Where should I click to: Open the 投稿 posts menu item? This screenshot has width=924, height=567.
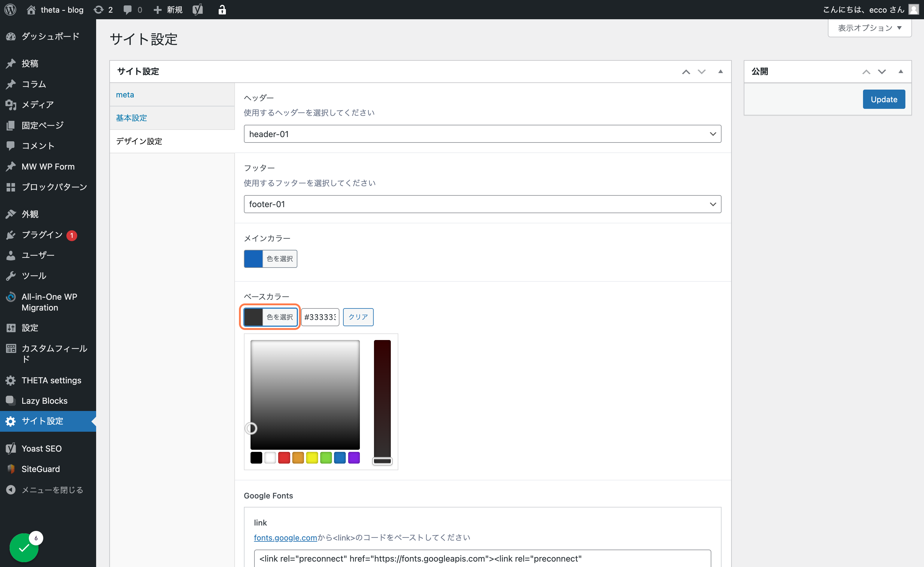[x=48, y=63]
